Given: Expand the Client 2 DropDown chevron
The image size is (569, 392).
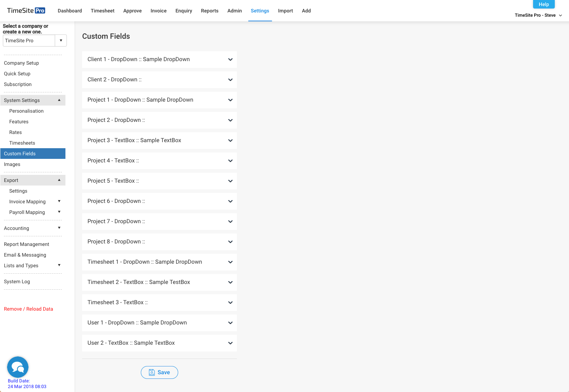Looking at the screenshot, I should point(230,80).
